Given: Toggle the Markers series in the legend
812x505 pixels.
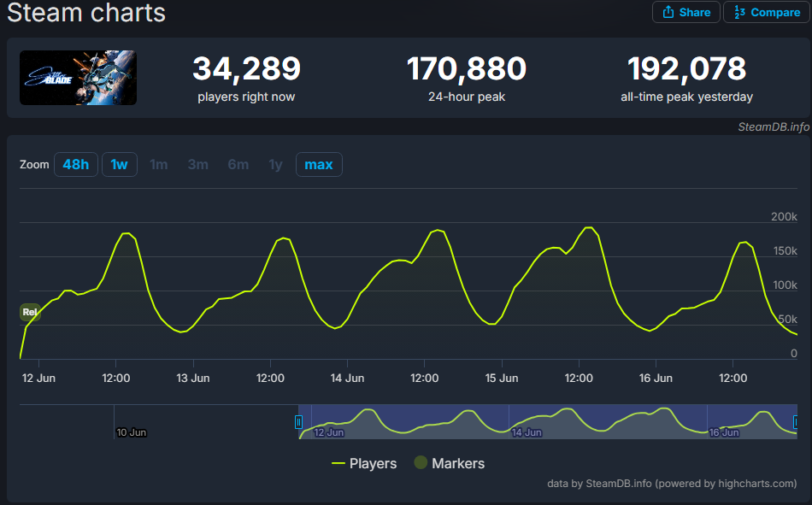Looking at the screenshot, I should (x=449, y=463).
